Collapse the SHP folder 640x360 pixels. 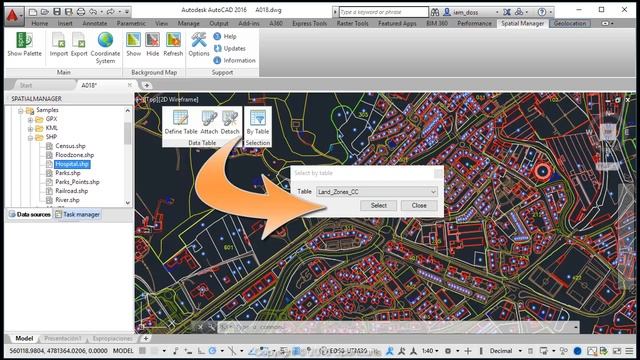[x=30, y=138]
